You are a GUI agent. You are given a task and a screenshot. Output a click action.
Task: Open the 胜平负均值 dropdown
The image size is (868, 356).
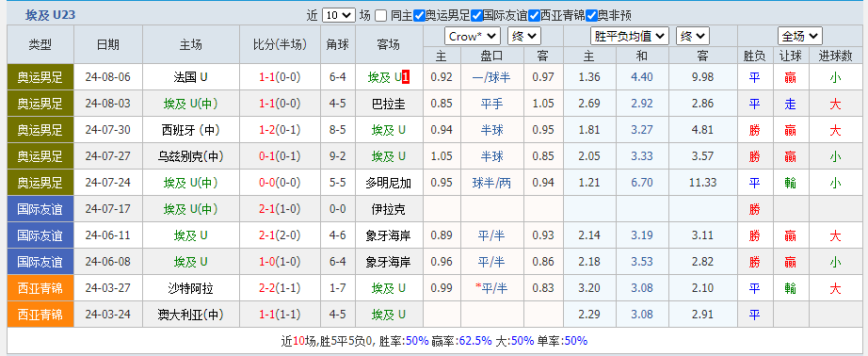630,37
